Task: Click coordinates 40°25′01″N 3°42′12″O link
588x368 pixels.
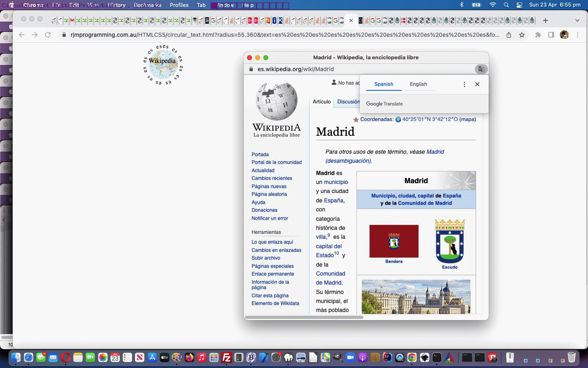Action: 430,119
